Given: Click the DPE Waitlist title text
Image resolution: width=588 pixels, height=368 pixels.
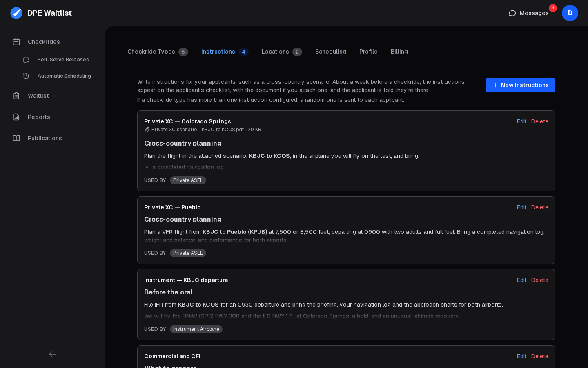Looking at the screenshot, I should (50, 13).
